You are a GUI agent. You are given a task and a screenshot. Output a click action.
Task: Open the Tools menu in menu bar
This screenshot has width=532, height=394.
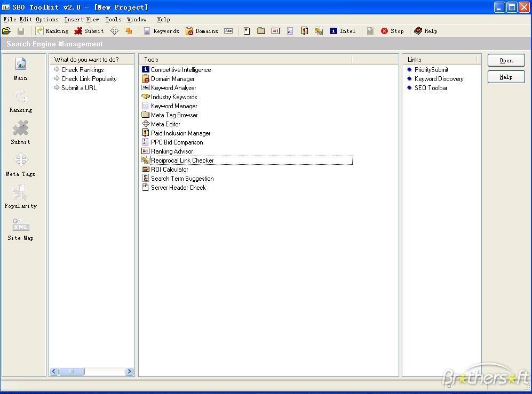(x=113, y=20)
